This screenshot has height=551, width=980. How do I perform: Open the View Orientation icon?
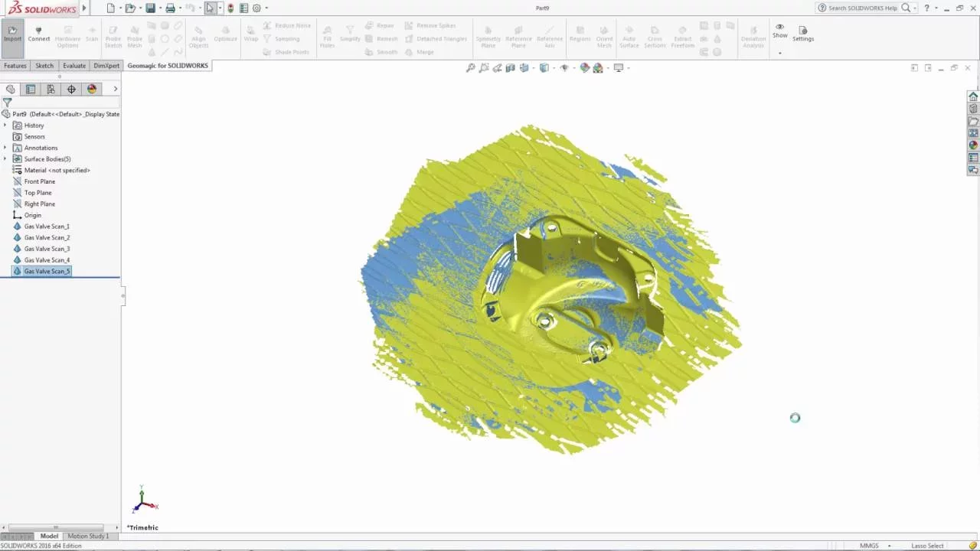click(x=524, y=68)
